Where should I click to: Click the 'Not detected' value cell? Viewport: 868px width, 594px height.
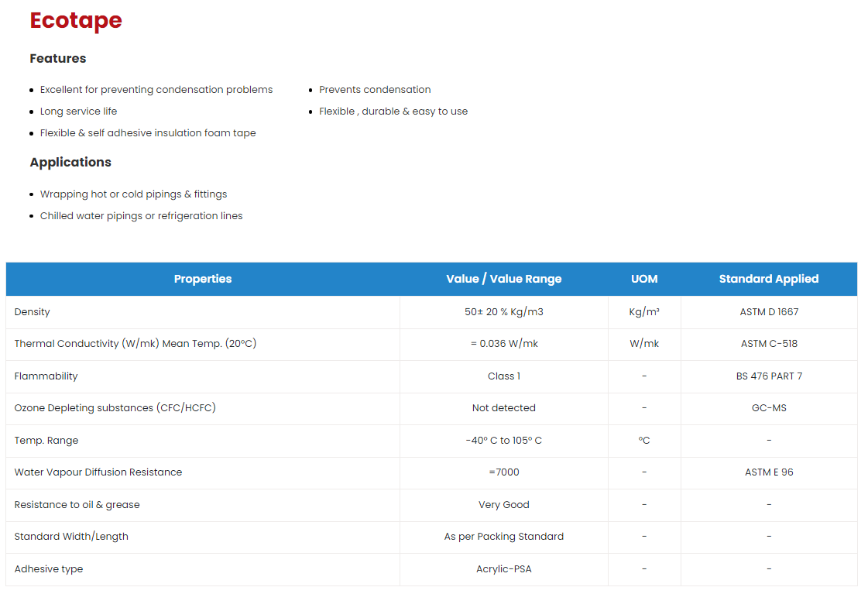(x=504, y=408)
